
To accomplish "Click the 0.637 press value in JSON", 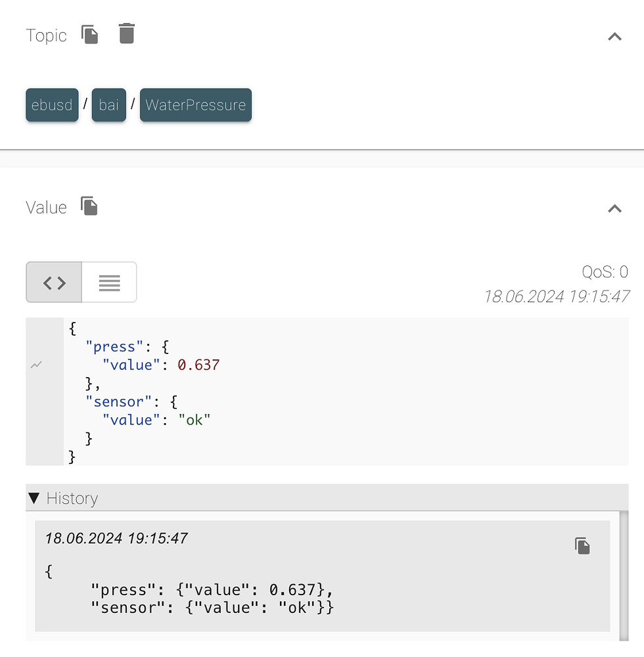I will coord(198,365).
